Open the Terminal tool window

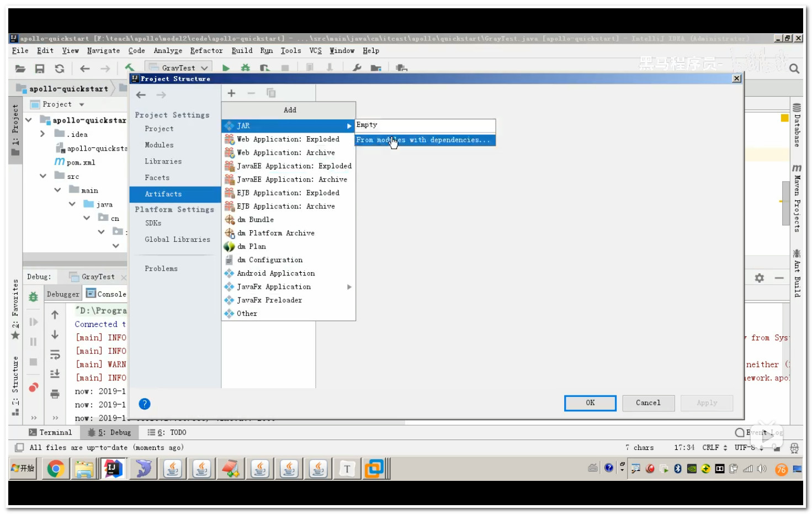[50, 433]
